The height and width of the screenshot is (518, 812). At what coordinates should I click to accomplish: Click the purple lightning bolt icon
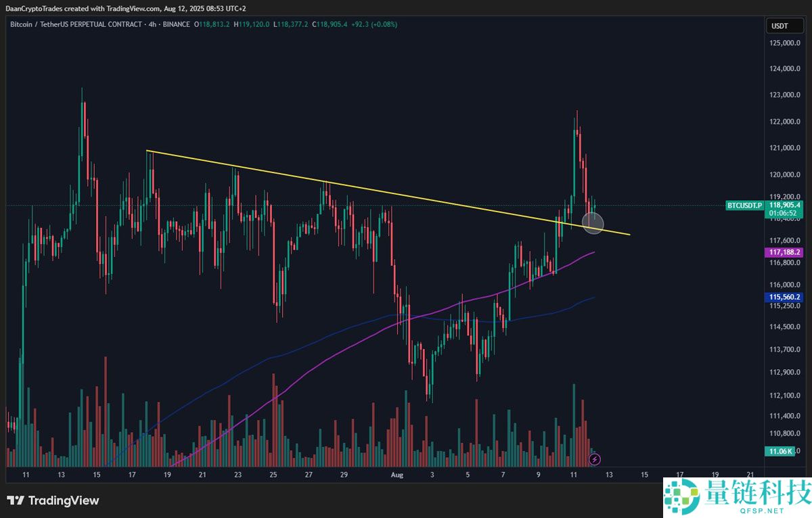pos(594,460)
